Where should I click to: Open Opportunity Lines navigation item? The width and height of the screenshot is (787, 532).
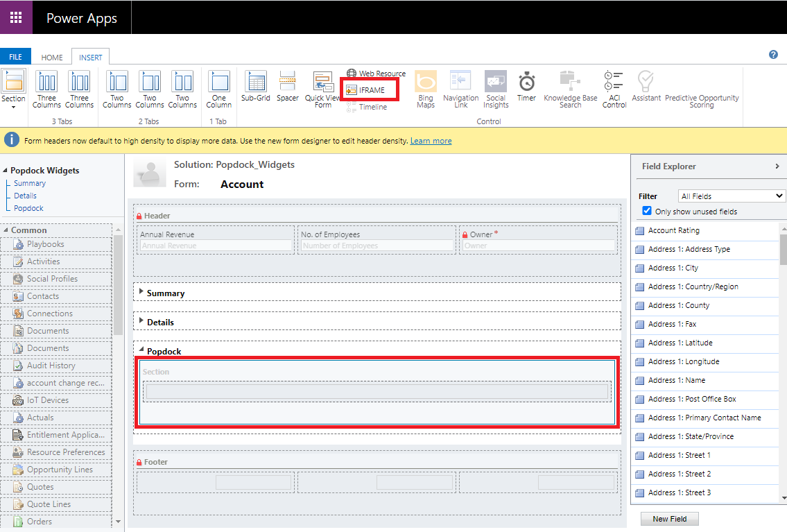click(56, 470)
